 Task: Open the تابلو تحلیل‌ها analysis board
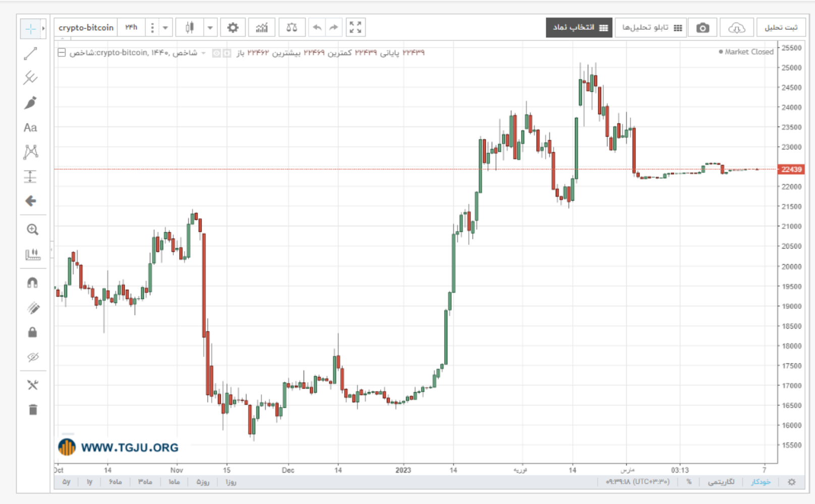click(651, 28)
